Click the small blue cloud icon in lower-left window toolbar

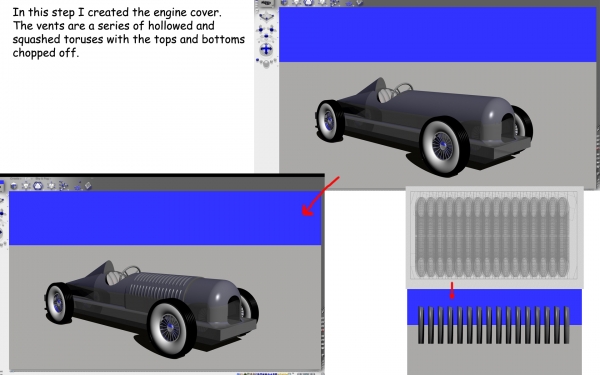click(x=78, y=187)
